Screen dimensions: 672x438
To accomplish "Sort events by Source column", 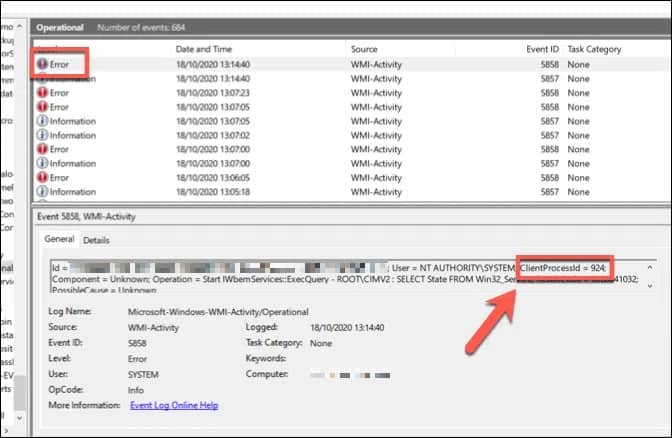I will pyautogui.click(x=364, y=49).
